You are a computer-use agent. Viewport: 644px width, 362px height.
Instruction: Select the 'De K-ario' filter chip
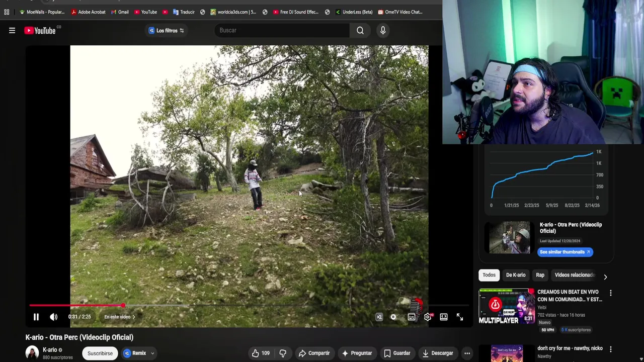516,275
